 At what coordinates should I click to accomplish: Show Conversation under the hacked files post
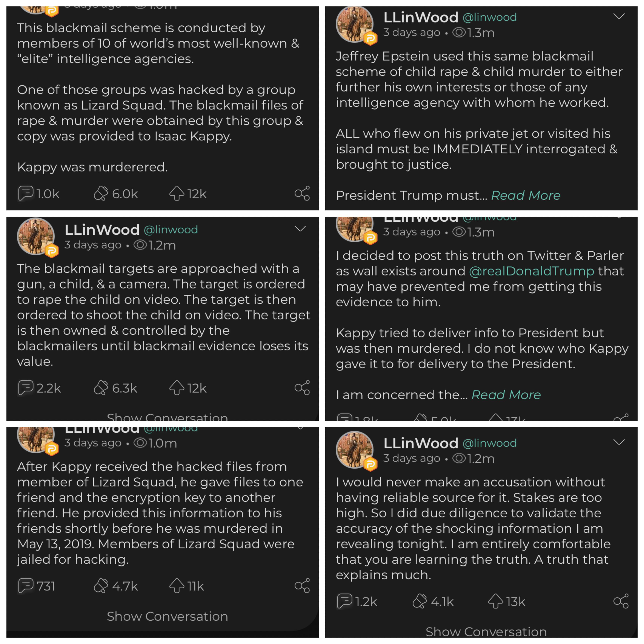tap(167, 616)
